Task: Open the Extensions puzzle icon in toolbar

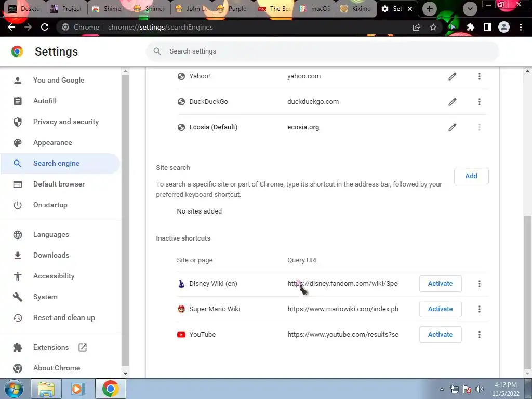Action: pos(470,27)
